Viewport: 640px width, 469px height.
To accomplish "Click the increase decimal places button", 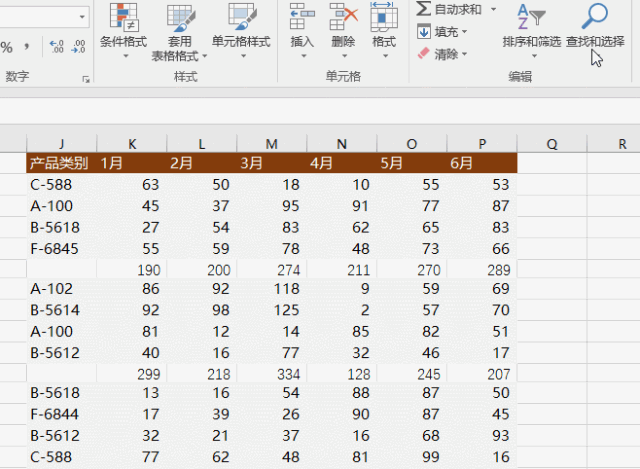I will 57,46.
